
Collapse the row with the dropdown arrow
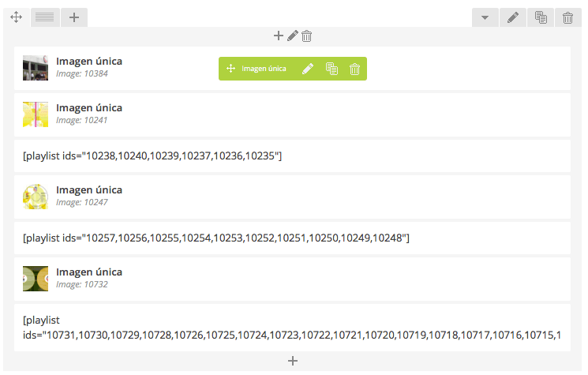pyautogui.click(x=485, y=17)
